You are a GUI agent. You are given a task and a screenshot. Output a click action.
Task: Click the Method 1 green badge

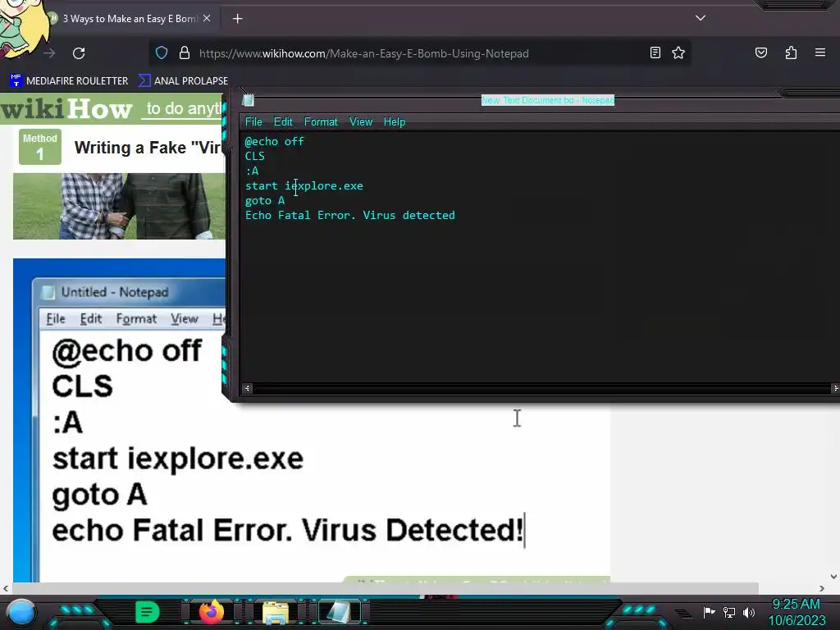pos(39,147)
